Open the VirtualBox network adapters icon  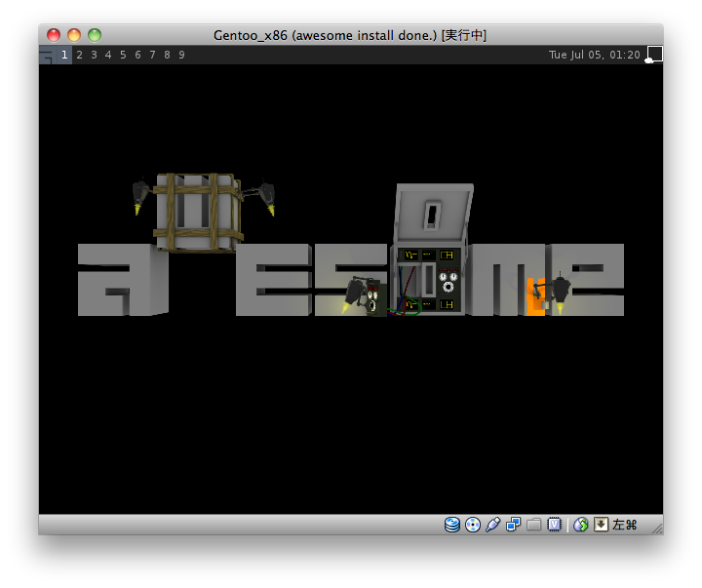click(x=513, y=525)
